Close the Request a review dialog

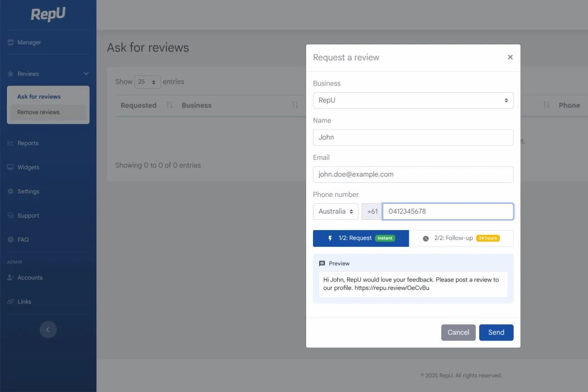pos(510,57)
